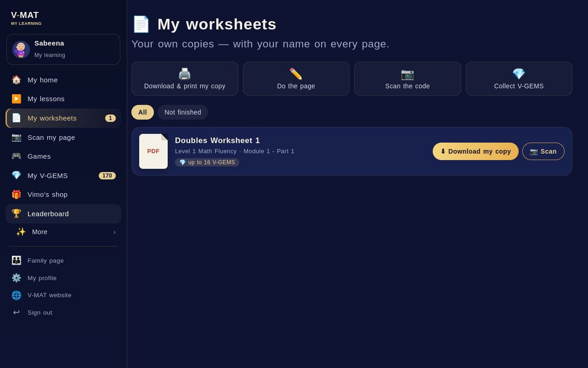
Task: Click the worksheets count badge showing 1
Action: [110, 118]
